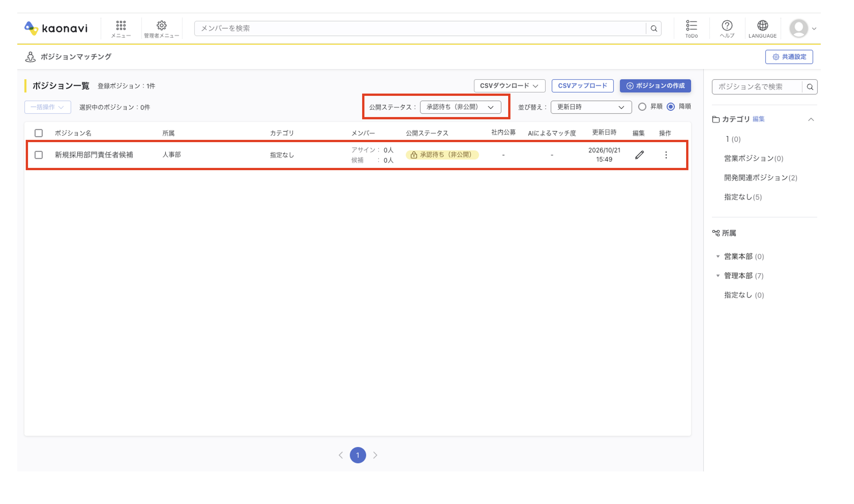Filter by 開発関連ポジション(2) category
Screen dimensions: 854x504
coord(761,178)
